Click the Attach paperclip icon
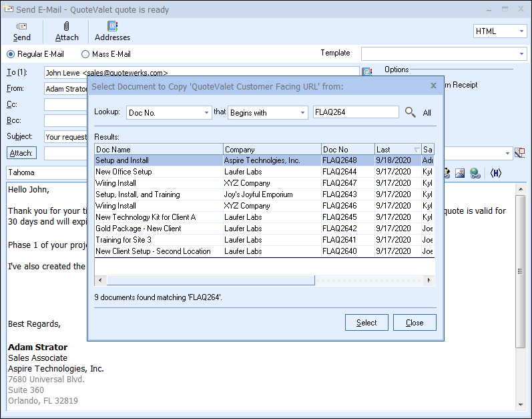This screenshot has width=532, height=419. (67, 26)
